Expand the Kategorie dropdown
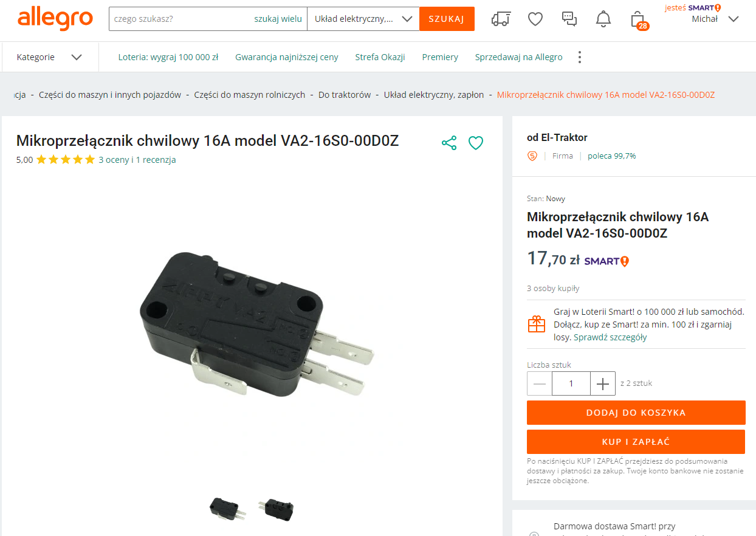756x536 pixels. click(49, 57)
